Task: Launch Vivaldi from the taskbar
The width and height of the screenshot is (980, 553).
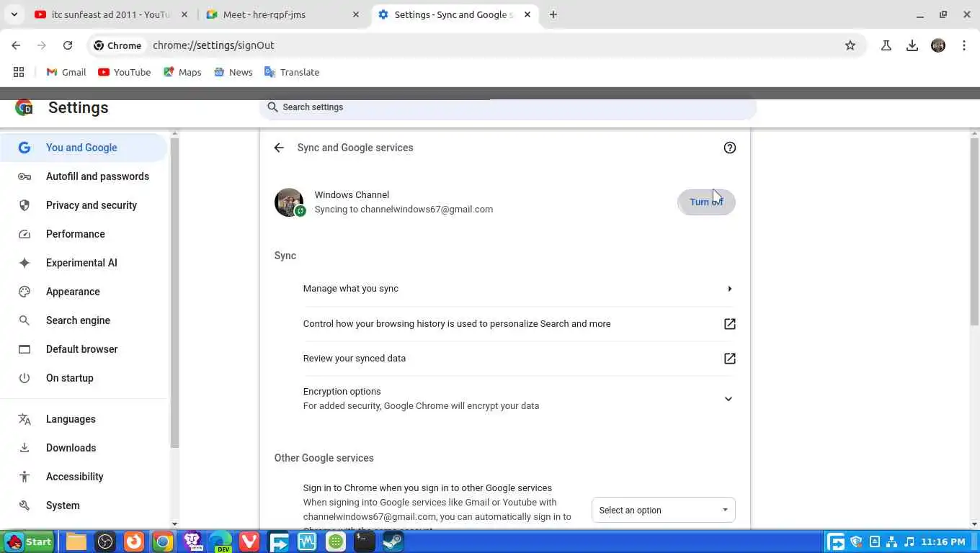Action: click(249, 541)
